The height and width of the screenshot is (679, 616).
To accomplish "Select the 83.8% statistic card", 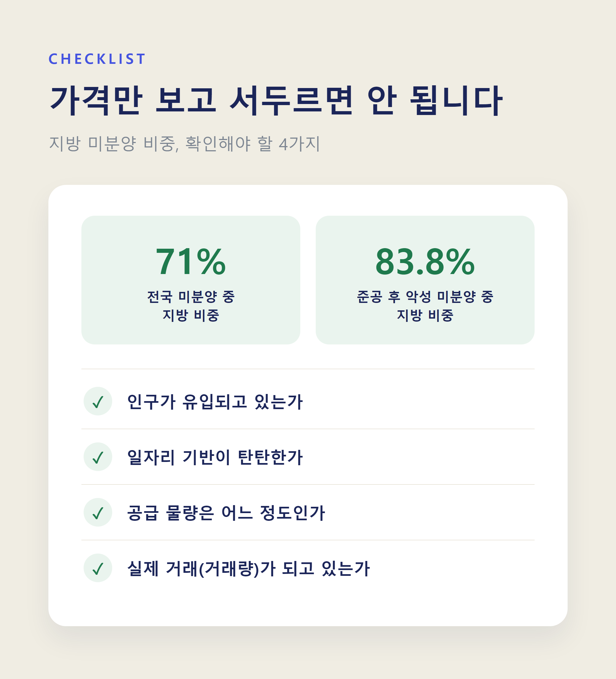I will click(x=425, y=280).
